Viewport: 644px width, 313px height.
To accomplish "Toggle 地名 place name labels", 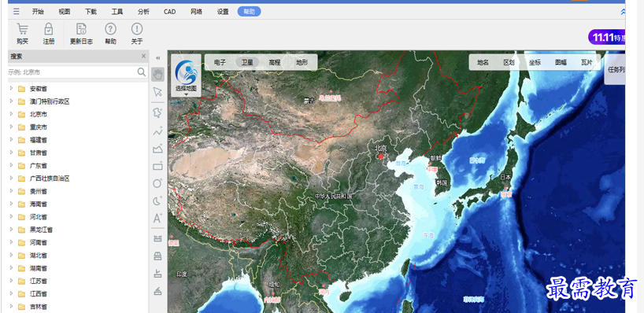I will [x=483, y=63].
